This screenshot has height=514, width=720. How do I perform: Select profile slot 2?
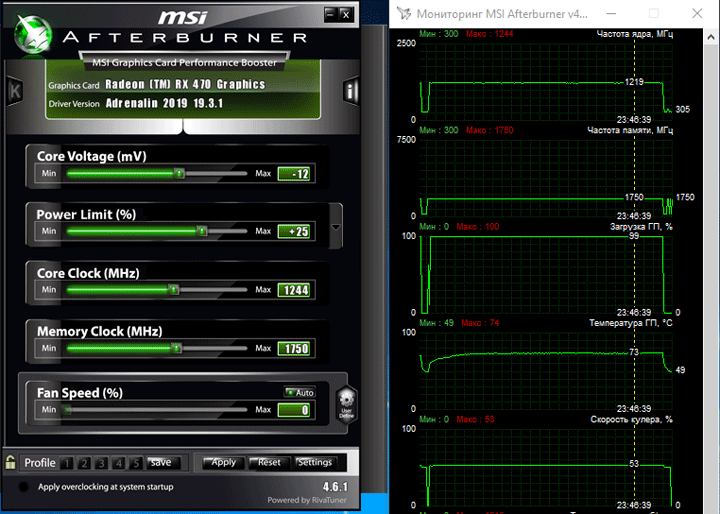point(84,463)
